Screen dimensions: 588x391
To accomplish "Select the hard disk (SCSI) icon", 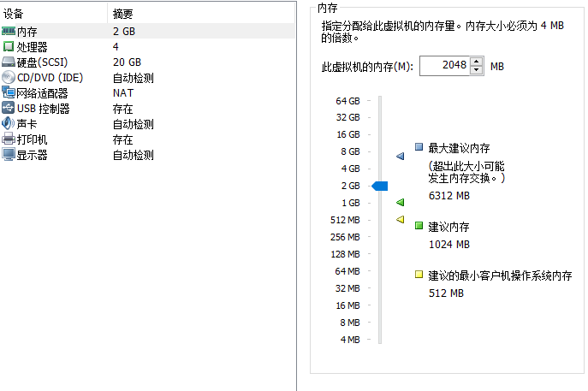I will pyautogui.click(x=9, y=62).
